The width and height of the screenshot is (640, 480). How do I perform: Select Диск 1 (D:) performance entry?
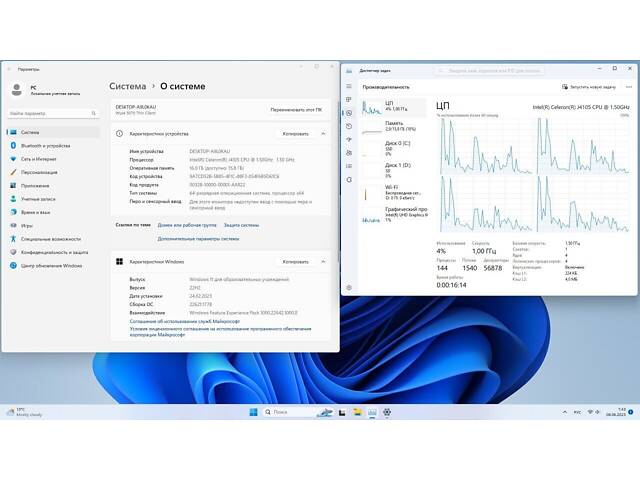pos(393,170)
